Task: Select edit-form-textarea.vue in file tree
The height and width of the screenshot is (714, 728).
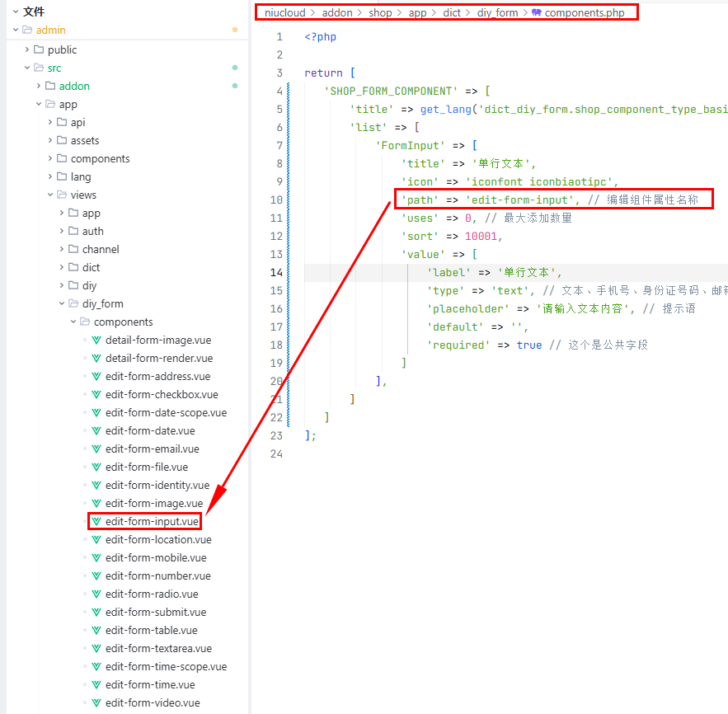Action: pos(158,649)
